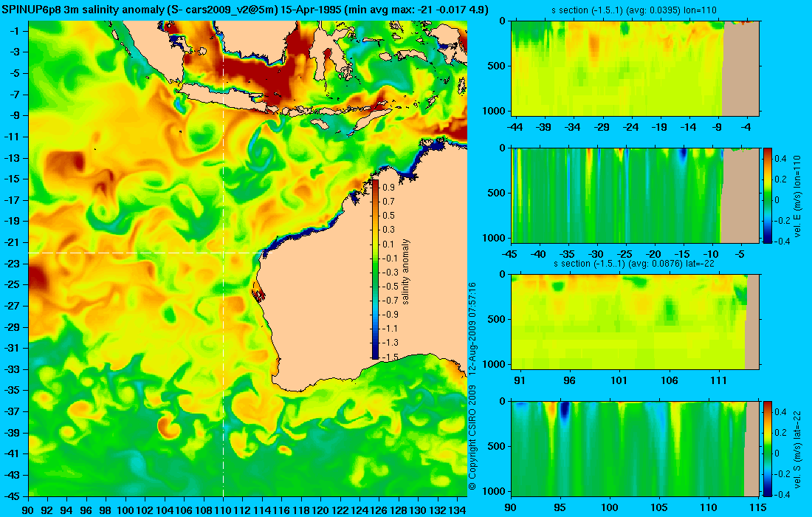Screen dimensions: 812x517
Task: Click the '0.2' tick on vel. S colorbar
Action: tap(781, 433)
